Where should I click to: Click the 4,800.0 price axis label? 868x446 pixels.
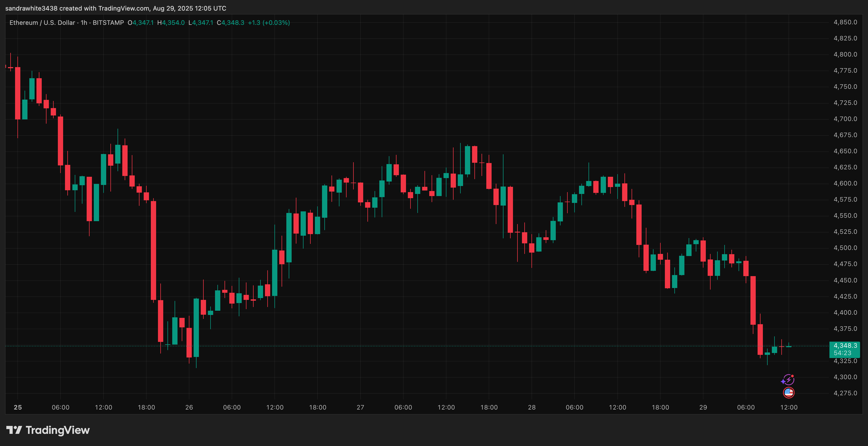tap(845, 54)
